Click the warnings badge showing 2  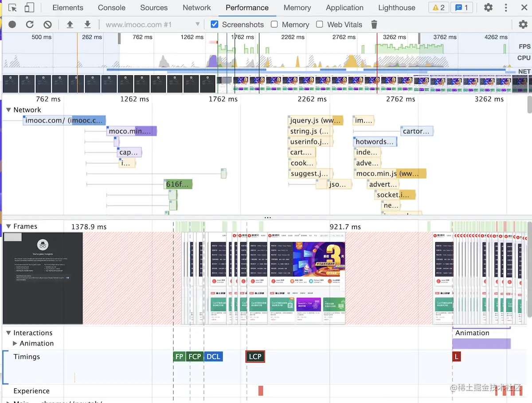coord(438,8)
